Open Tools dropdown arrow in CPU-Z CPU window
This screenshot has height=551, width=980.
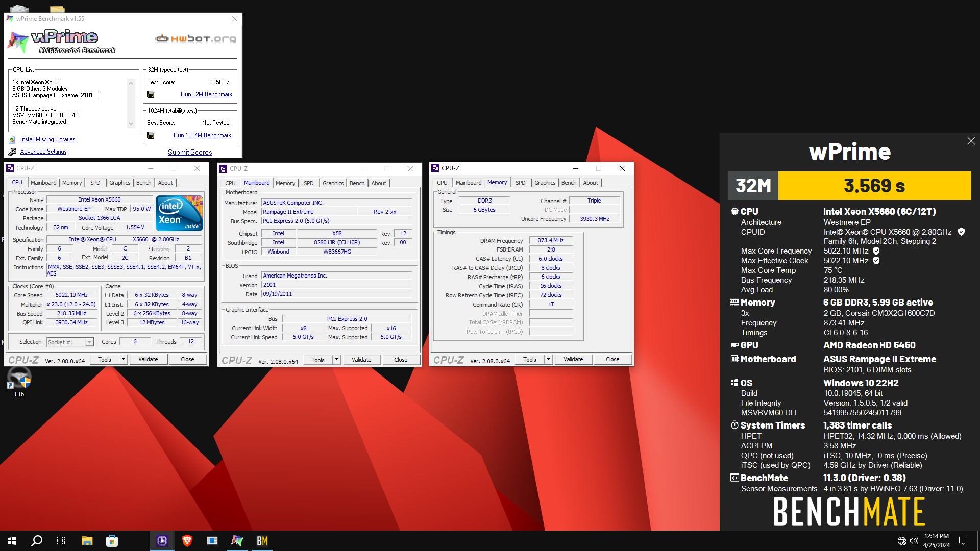(123, 359)
